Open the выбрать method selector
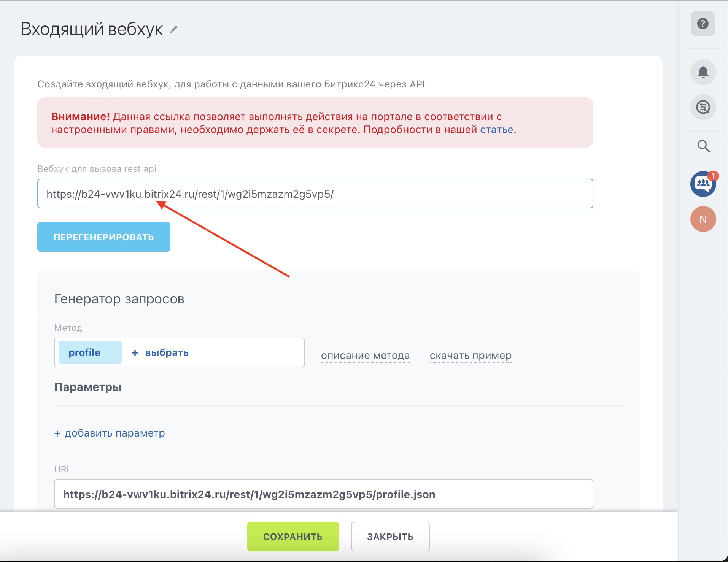This screenshot has width=728, height=562. point(167,353)
